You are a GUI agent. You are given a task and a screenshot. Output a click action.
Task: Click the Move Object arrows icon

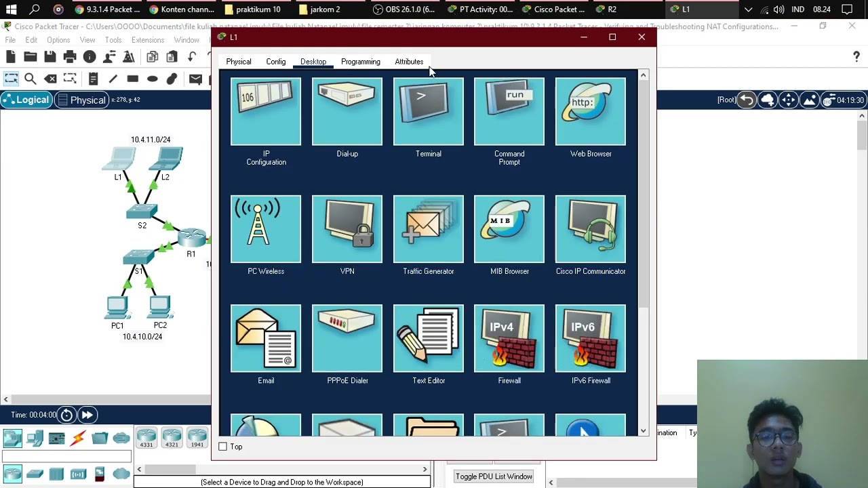coord(788,100)
